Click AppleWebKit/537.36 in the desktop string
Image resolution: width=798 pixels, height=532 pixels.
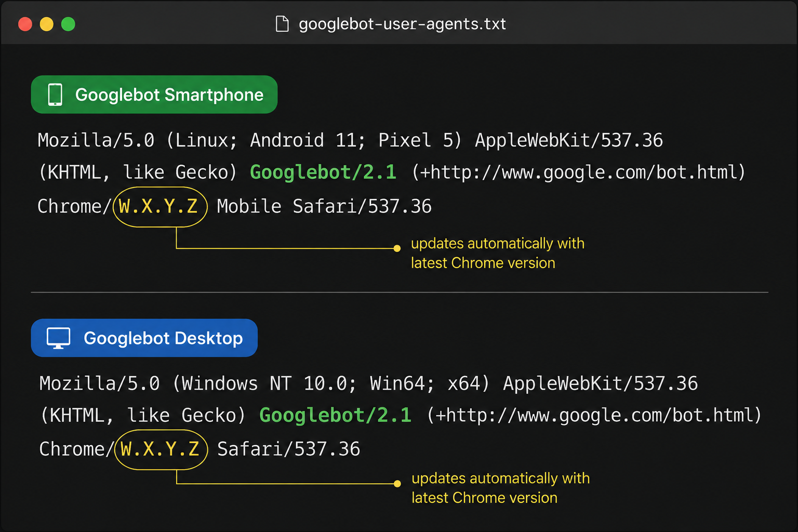pyautogui.click(x=601, y=383)
